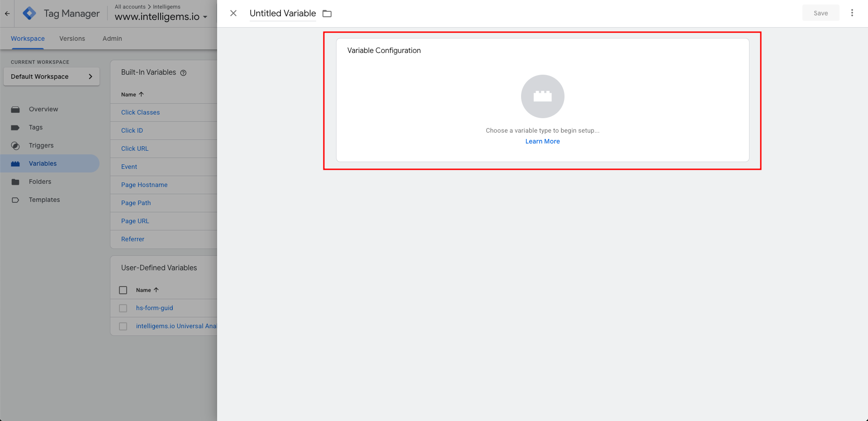Click the Save button

point(821,13)
